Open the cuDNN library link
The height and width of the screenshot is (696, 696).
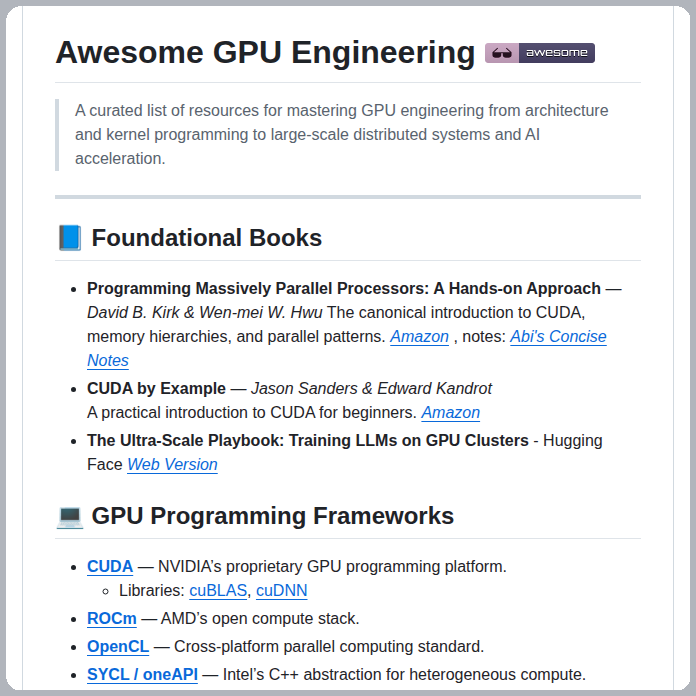pos(281,590)
